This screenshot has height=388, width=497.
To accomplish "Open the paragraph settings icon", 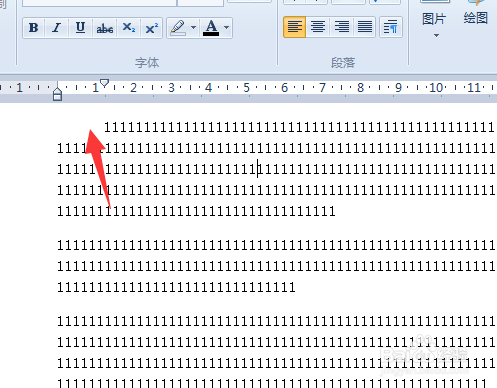I will pos(390,27).
